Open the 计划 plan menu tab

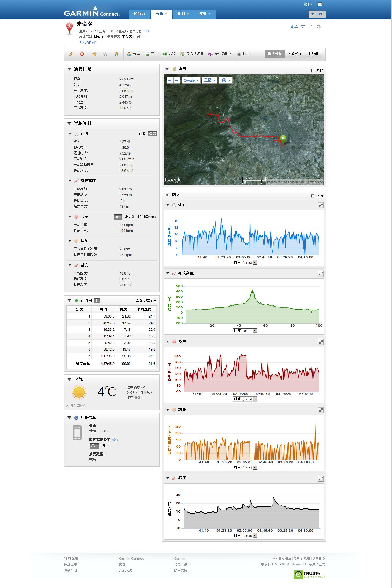click(183, 14)
